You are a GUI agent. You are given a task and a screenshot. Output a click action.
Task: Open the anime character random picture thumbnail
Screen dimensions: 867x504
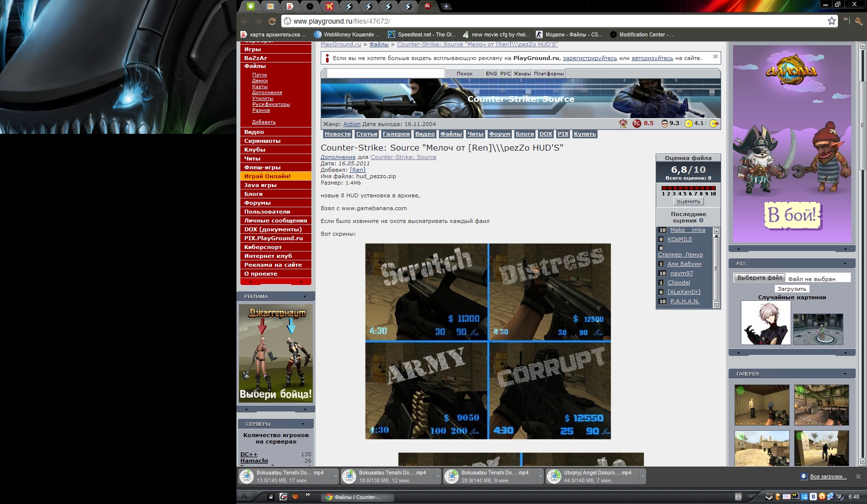coord(766,323)
